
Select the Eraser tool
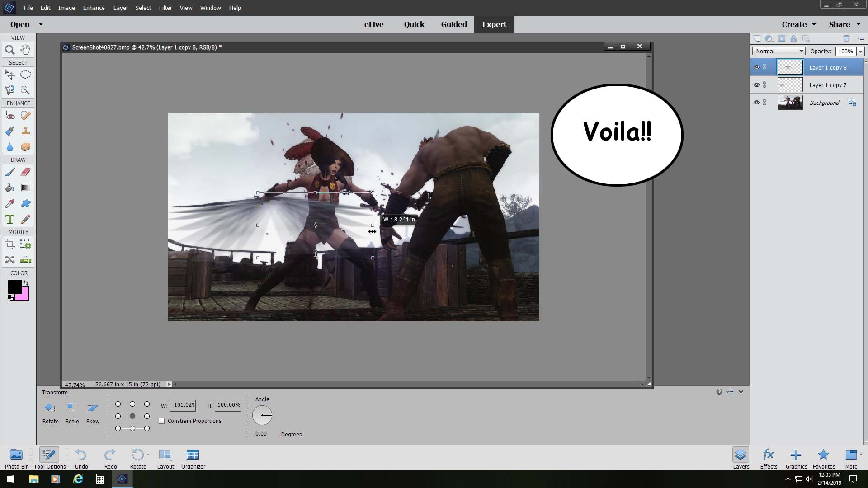pos(26,172)
